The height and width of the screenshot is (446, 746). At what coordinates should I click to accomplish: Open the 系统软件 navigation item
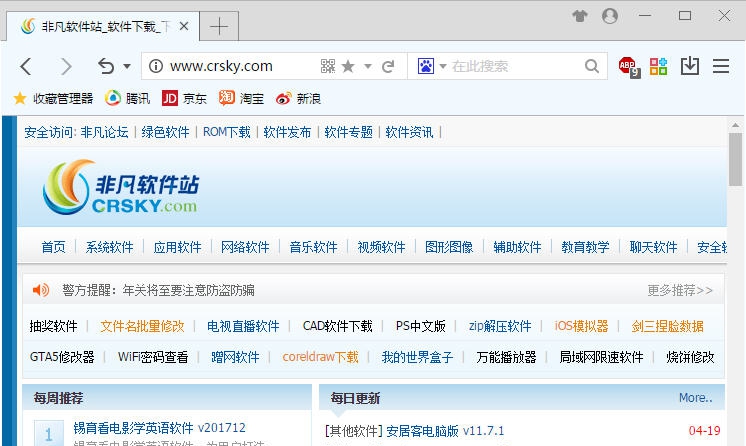tap(109, 247)
